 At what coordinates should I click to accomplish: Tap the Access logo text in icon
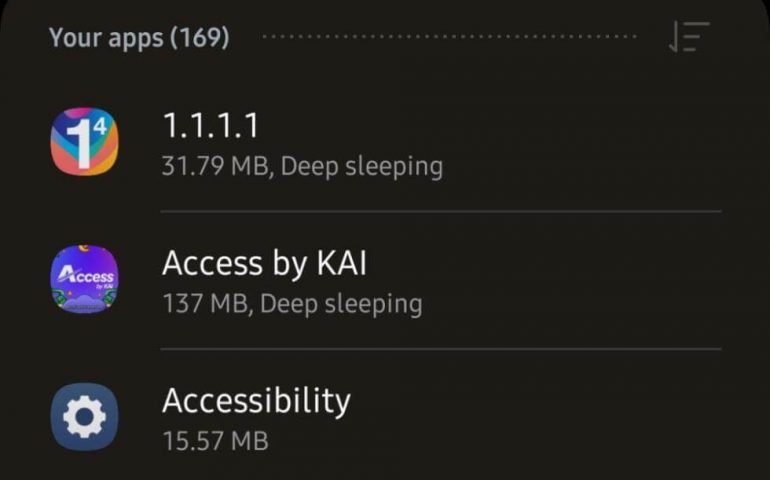tap(86, 276)
